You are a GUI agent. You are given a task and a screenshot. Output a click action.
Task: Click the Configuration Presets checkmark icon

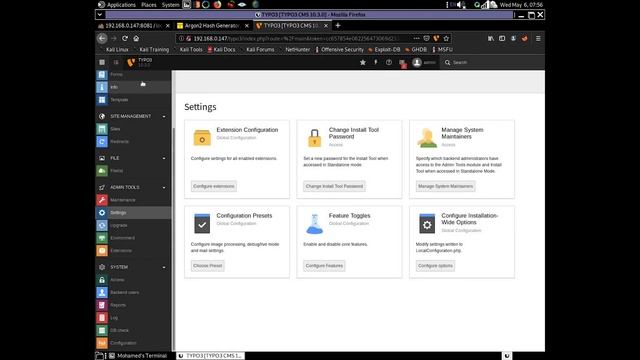(202, 224)
